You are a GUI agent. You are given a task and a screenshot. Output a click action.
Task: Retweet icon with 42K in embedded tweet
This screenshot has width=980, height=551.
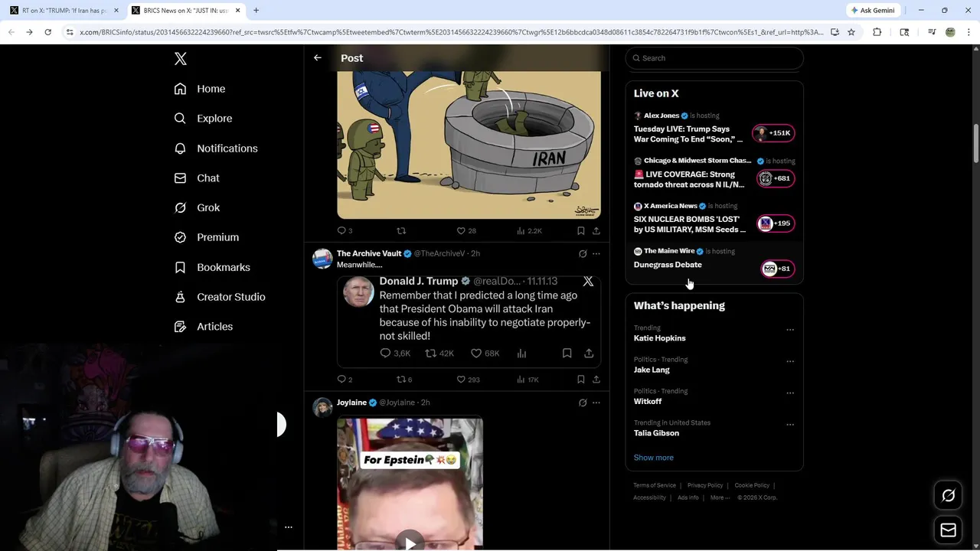[431, 354]
